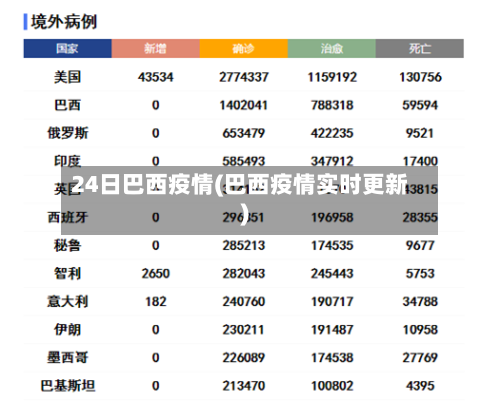Click confirmed value 230211
Image resolution: width=500 pixels, height=402 pixels.
[244, 330]
